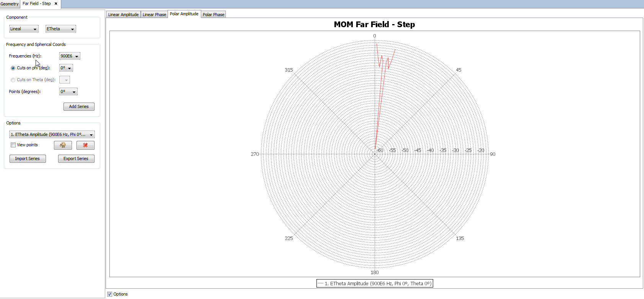This screenshot has width=644, height=299.
Task: Enable the View points checkbox
Action: 13,145
